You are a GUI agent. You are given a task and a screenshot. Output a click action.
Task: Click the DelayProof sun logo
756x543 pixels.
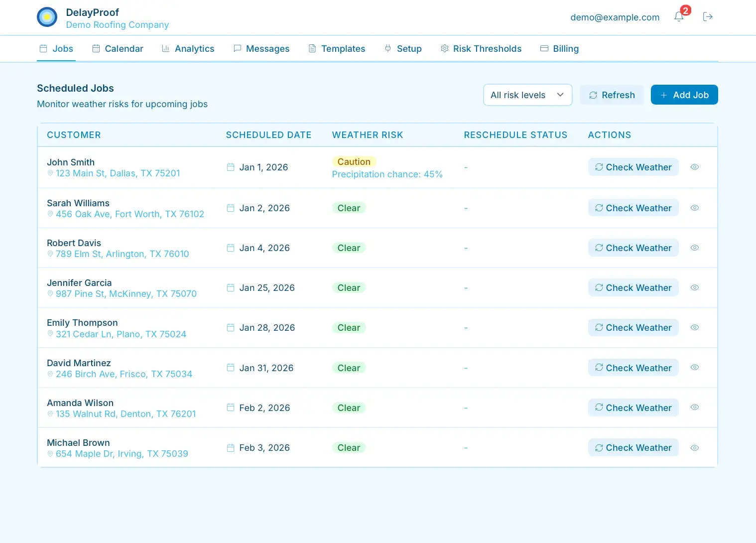[47, 17]
